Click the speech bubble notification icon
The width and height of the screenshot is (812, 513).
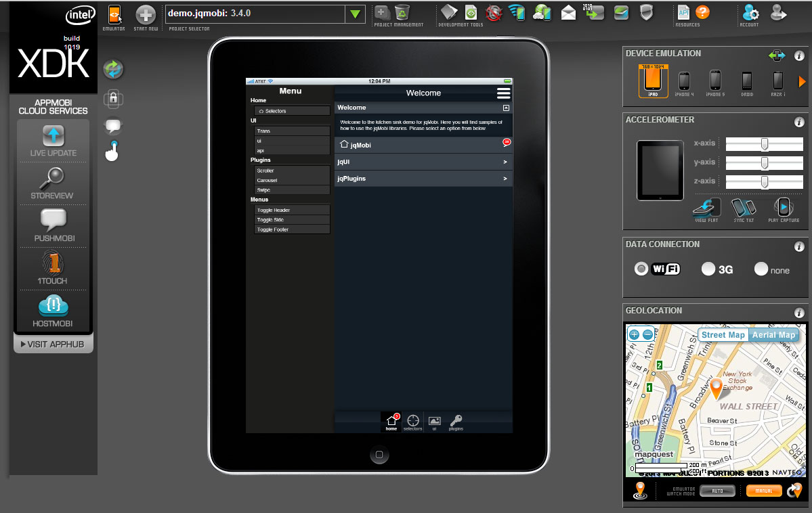pyautogui.click(x=113, y=126)
